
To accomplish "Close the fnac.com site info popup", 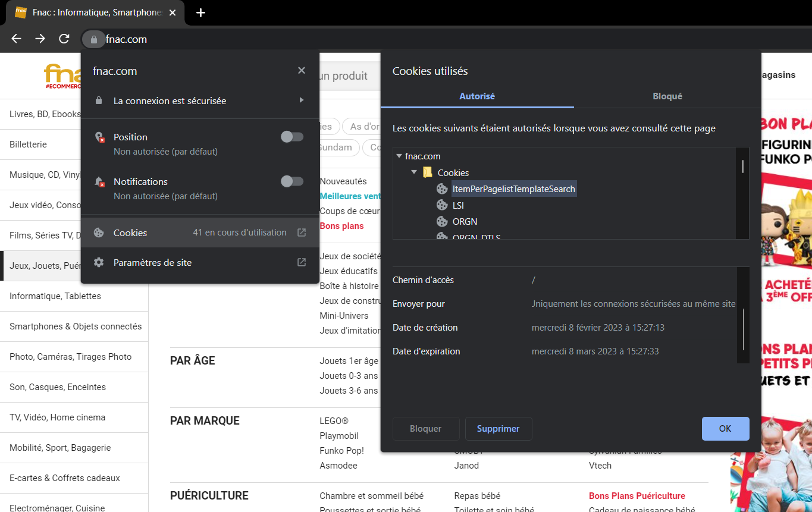I will [302, 71].
